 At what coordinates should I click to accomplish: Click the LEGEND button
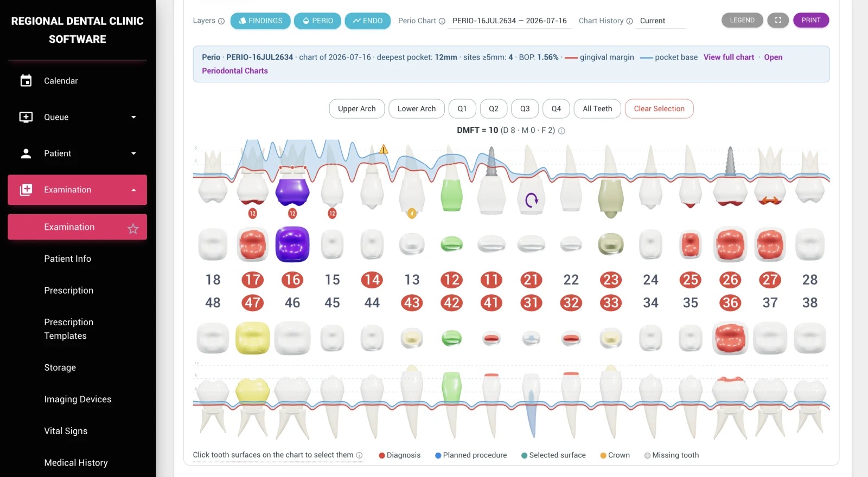click(742, 20)
